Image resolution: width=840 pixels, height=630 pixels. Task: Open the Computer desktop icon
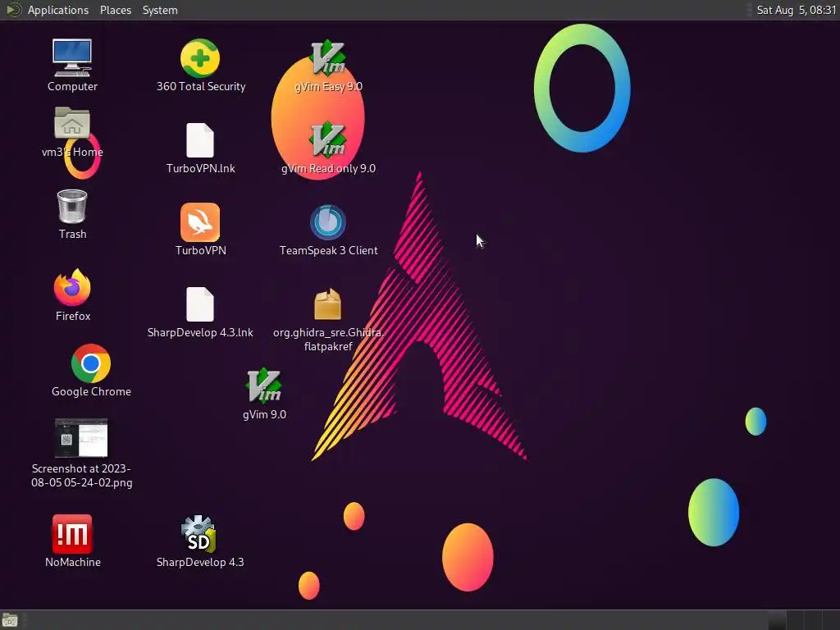pos(72,58)
